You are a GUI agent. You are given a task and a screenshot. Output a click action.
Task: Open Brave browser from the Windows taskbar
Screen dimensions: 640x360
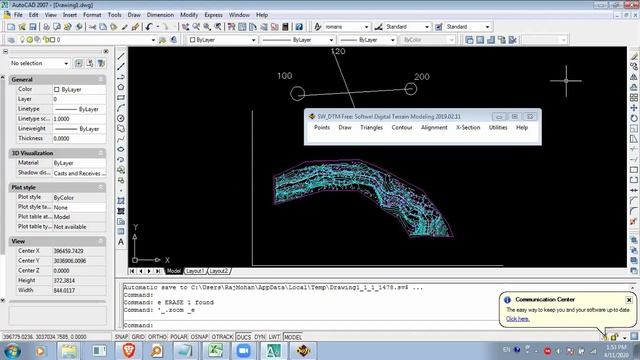129,351
